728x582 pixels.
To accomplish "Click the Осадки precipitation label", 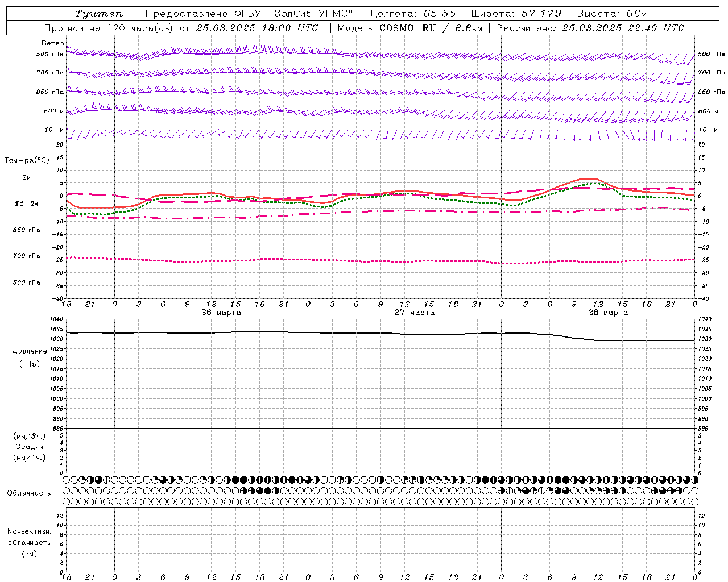I will point(29,447).
